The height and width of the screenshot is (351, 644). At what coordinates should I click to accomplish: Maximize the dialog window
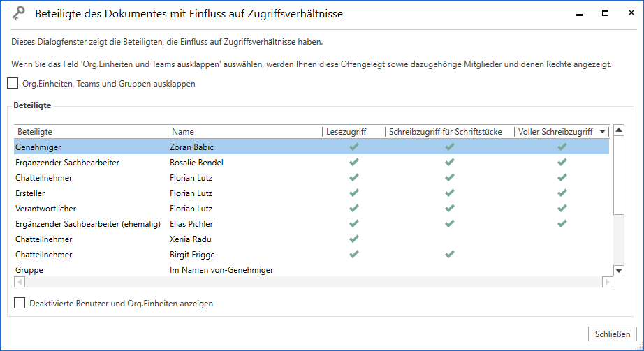(x=605, y=13)
